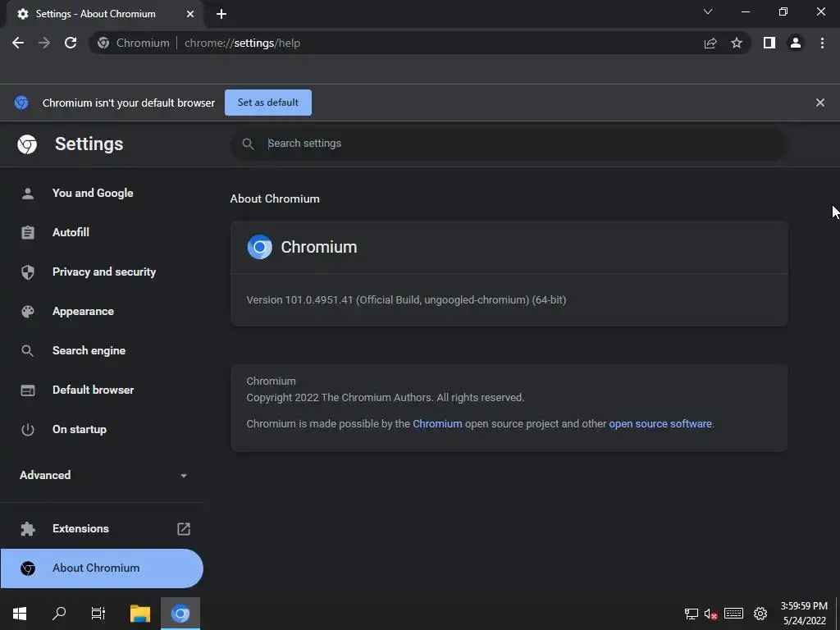The height and width of the screenshot is (630, 840).
Task: Click the site info icon beside Chromium
Action: pyautogui.click(x=103, y=43)
